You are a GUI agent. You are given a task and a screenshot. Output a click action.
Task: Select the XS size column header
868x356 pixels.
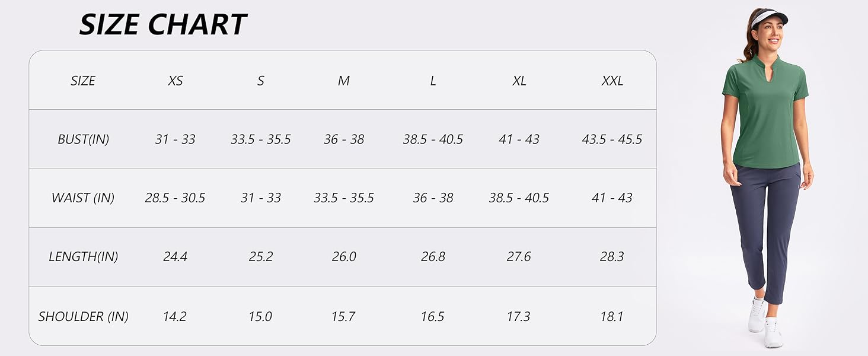pos(175,81)
